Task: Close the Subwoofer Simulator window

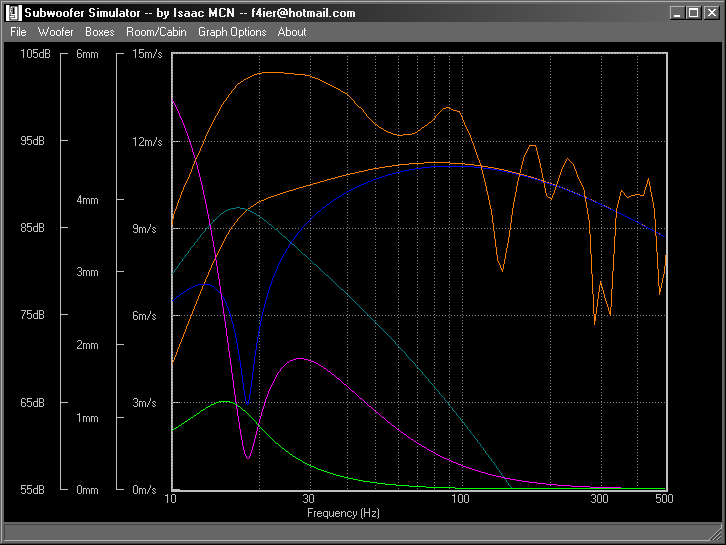Action: point(711,13)
